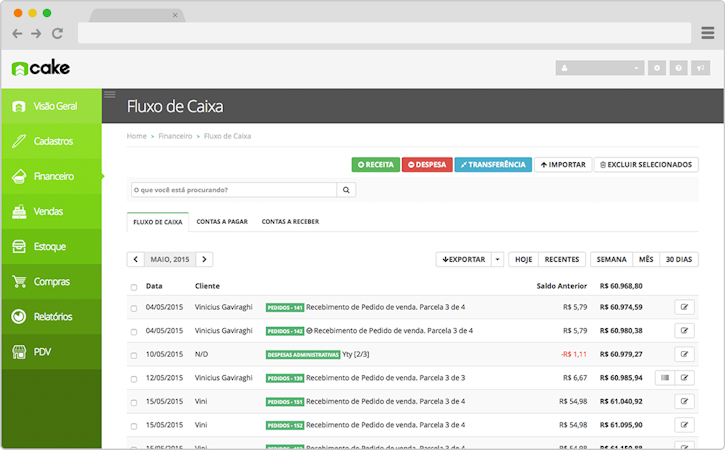Click the Importar button
The width and height of the screenshot is (725, 450).
tap(563, 165)
